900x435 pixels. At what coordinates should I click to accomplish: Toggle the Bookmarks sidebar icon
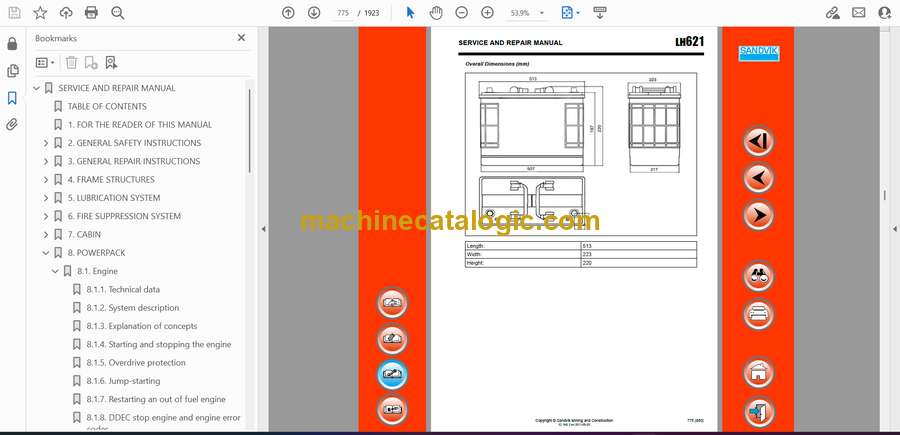point(12,98)
